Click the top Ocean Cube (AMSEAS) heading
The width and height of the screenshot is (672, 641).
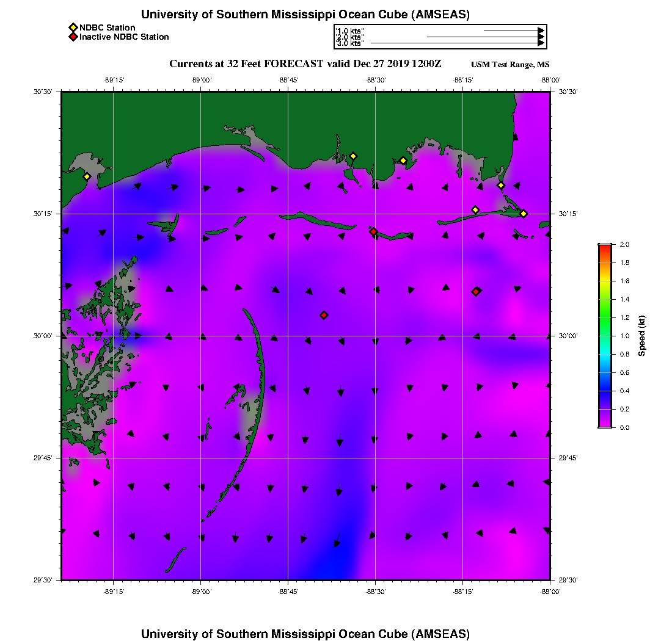305,15
